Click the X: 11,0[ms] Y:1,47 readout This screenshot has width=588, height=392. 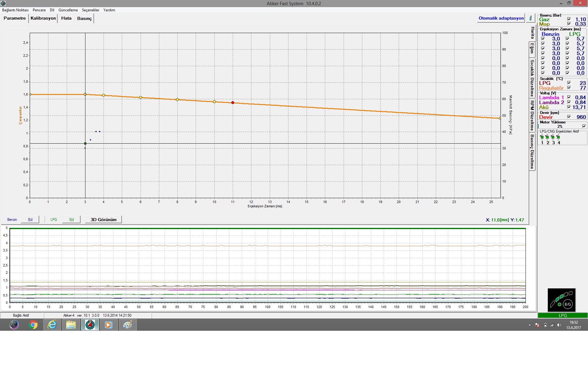(505, 220)
